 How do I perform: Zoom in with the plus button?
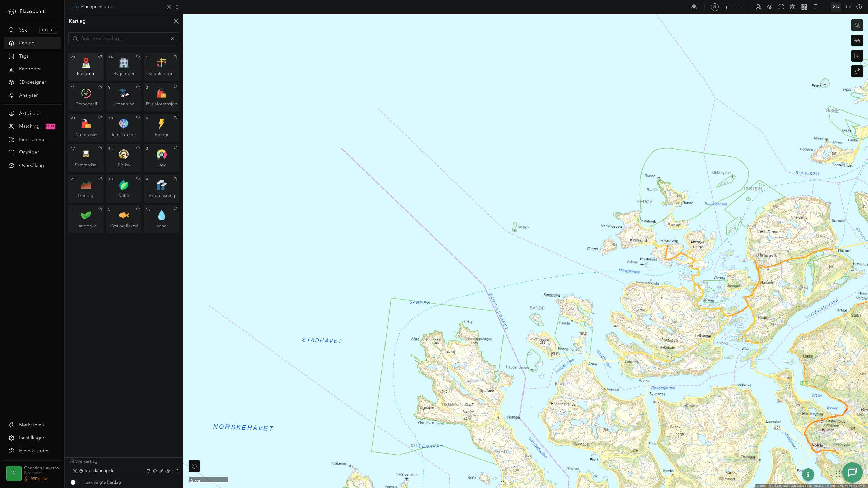726,7
